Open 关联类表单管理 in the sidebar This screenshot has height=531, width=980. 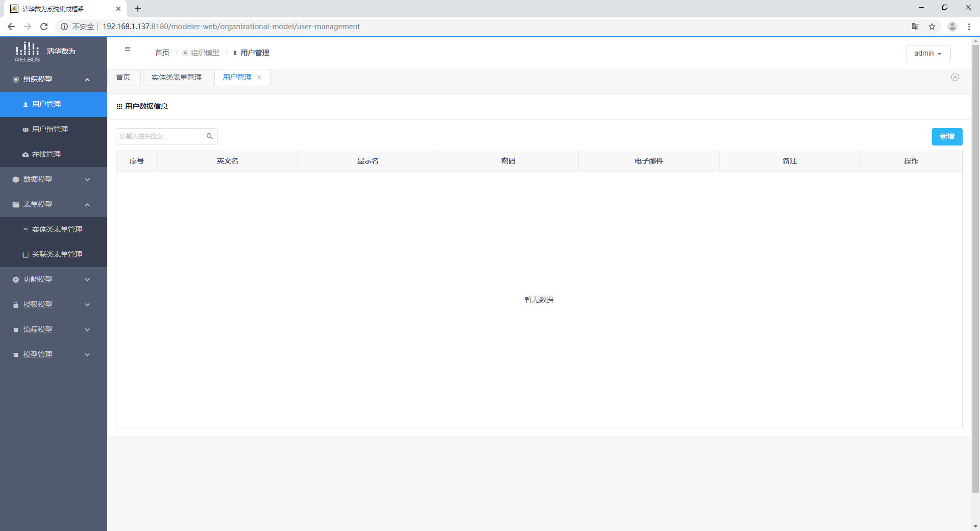click(x=54, y=254)
